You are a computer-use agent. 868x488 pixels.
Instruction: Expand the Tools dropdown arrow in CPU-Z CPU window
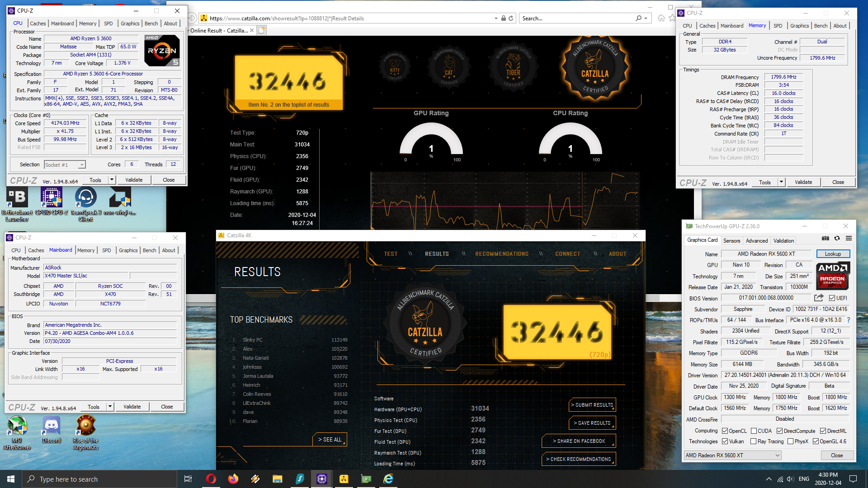click(112, 180)
